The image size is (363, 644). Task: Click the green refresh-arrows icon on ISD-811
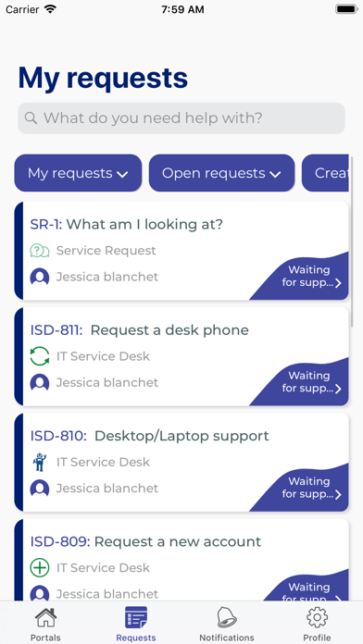40,356
